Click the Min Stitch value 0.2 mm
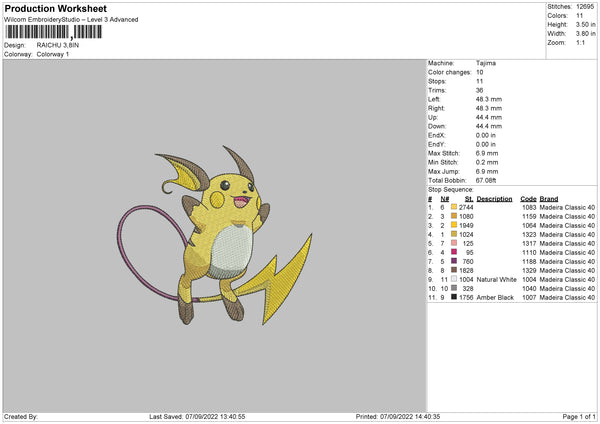 pos(487,162)
